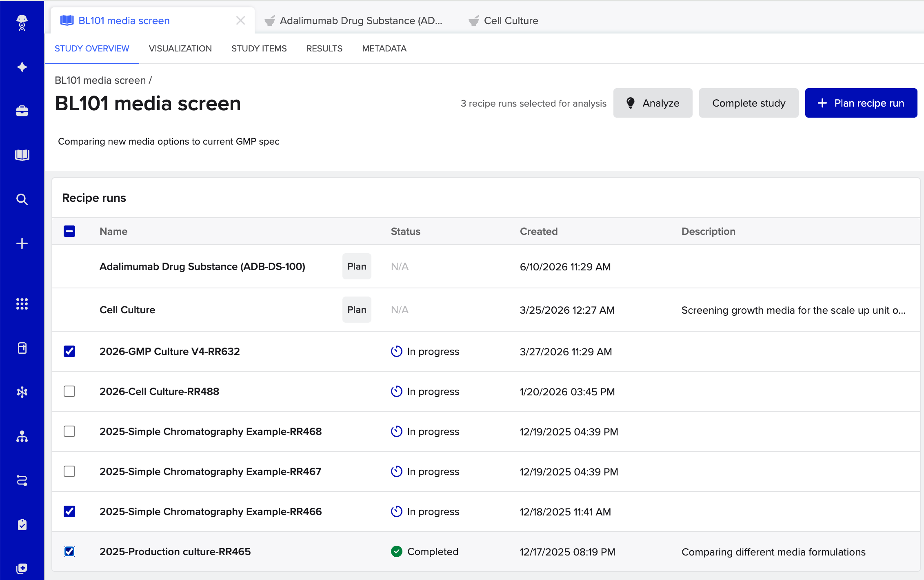This screenshot has height=580, width=924.
Task: Open recipe run 2026-GMP Culture V4-RR632
Action: click(170, 351)
